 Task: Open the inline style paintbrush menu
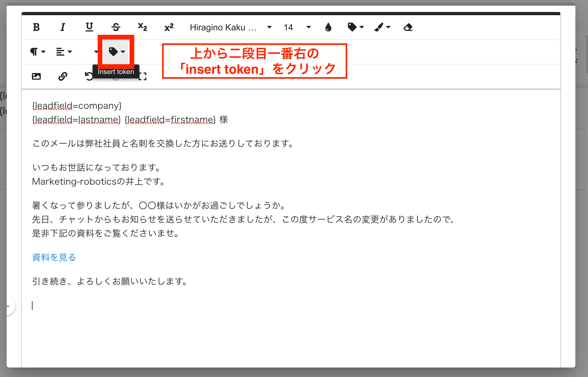382,27
